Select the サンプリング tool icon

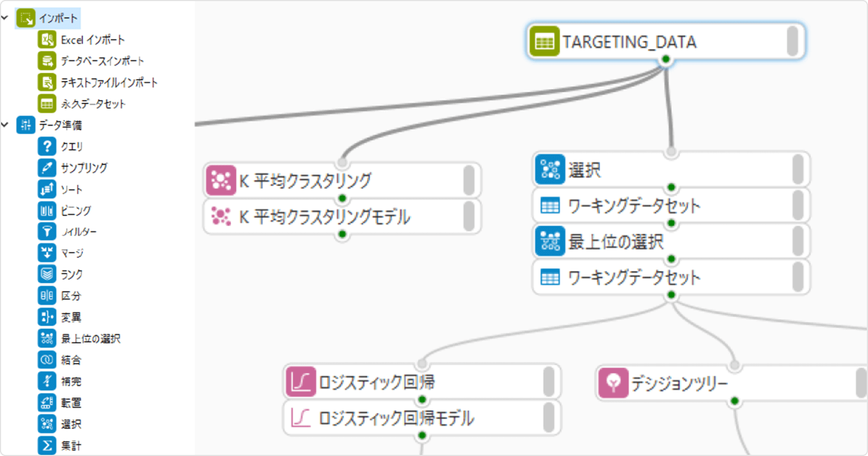tap(47, 168)
